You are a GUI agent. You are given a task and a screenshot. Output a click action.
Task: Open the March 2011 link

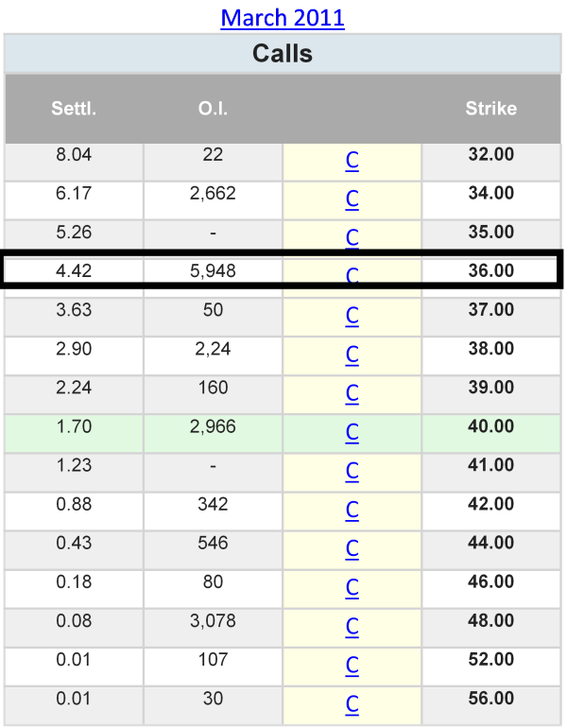[283, 17]
